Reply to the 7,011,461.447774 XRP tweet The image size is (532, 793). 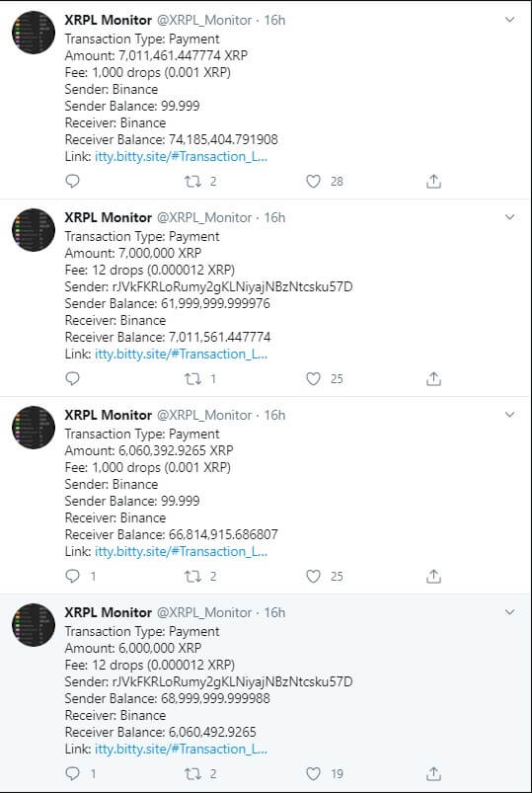[x=73, y=181]
